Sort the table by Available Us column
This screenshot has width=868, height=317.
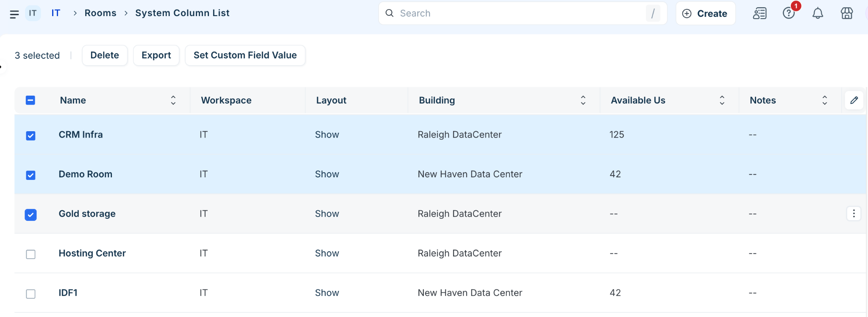coord(722,100)
